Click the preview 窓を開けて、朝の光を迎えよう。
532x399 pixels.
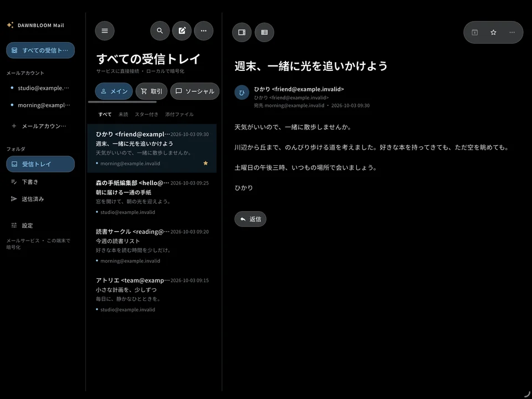click(133, 202)
